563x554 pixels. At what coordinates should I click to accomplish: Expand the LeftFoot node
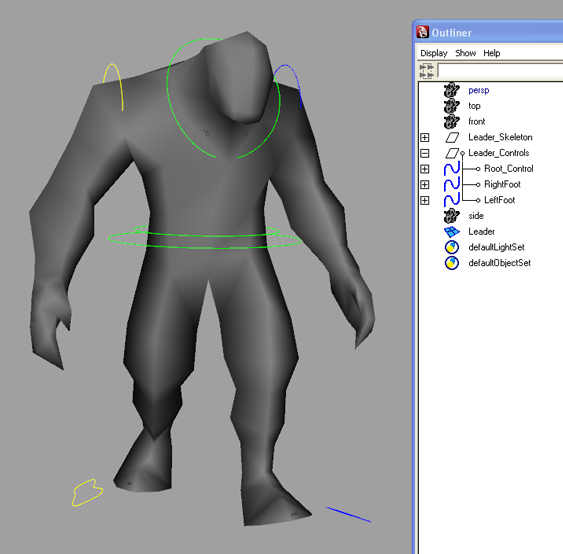pos(424,200)
